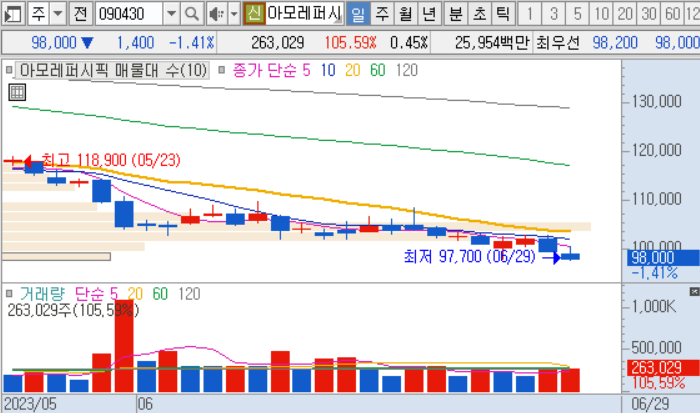
Task: Click the gray 120-day MA legend on price chart
Action: pos(407,70)
